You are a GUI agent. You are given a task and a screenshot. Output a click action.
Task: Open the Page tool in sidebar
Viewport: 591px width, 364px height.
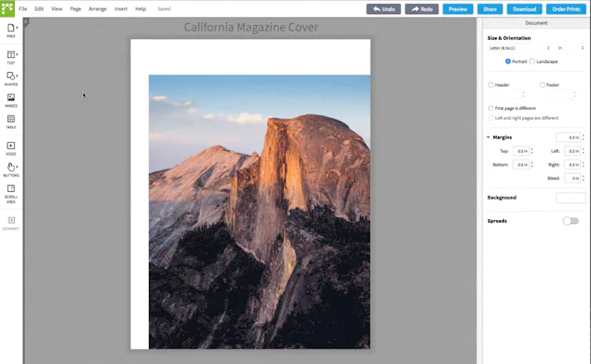click(11, 31)
